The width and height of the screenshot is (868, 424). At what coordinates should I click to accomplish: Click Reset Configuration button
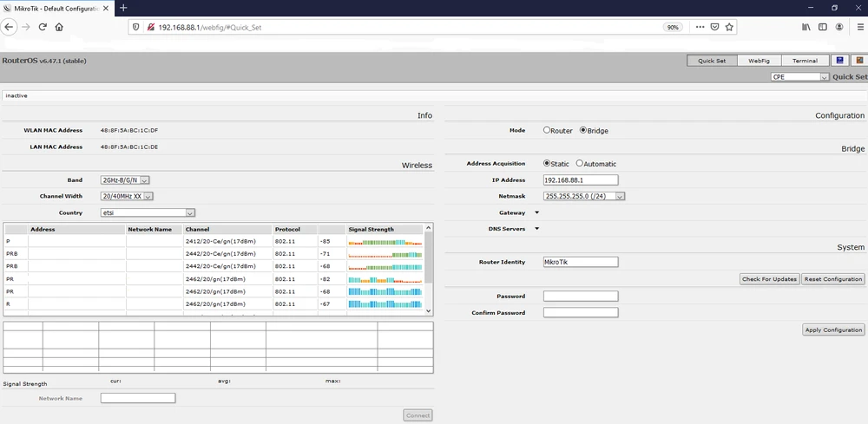click(832, 279)
